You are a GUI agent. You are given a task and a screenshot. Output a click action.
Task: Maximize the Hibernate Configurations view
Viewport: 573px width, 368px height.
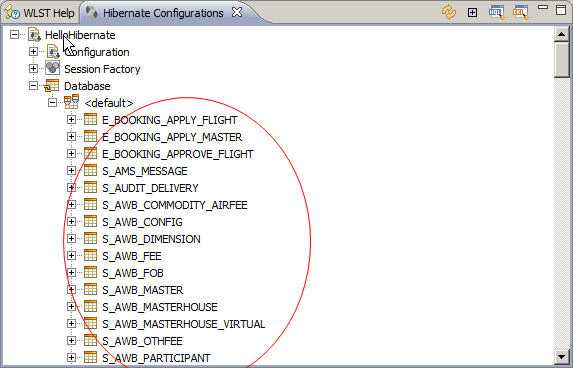[561, 10]
